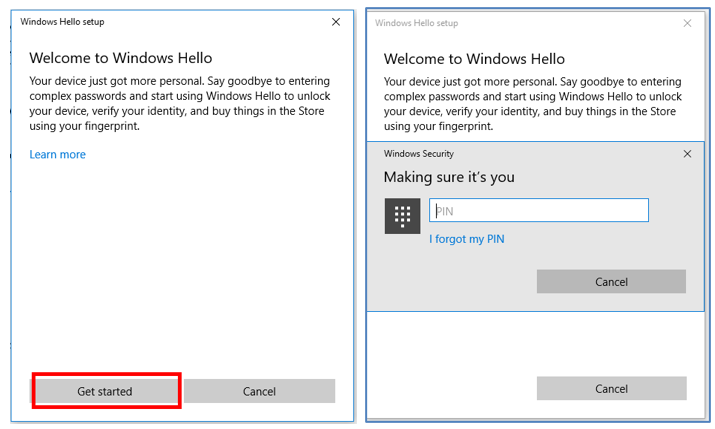Close the left Windows Hello setup window
This screenshot has width=715, height=429.
(x=336, y=22)
